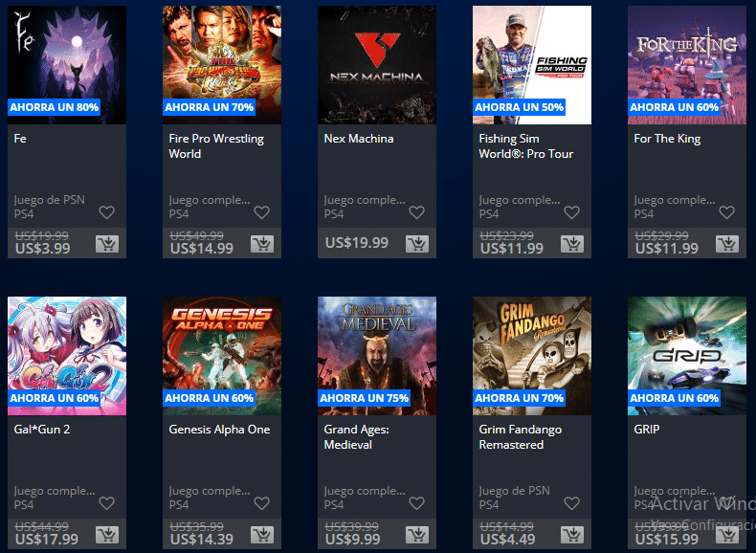Add Gal*Gun 2 to the cart
This screenshot has width=756, height=553.
click(x=107, y=535)
